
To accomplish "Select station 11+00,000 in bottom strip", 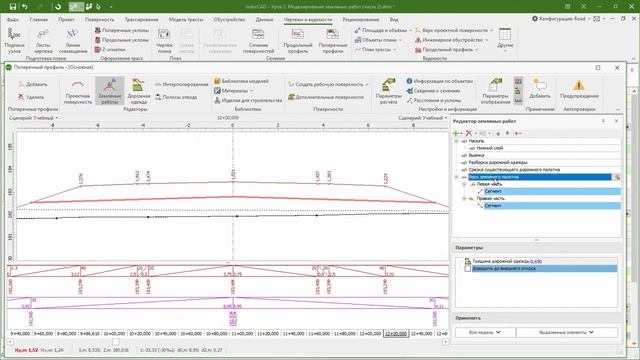I will pyautogui.click(x=242, y=333).
